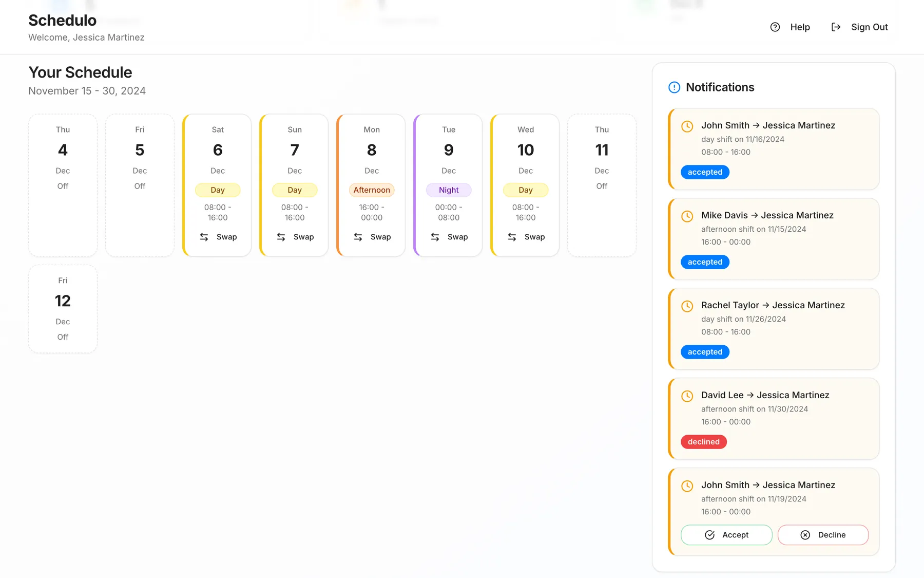Click '08:00 - 16:00' time on Sun 7
This screenshot has width=924, height=578.
click(295, 212)
